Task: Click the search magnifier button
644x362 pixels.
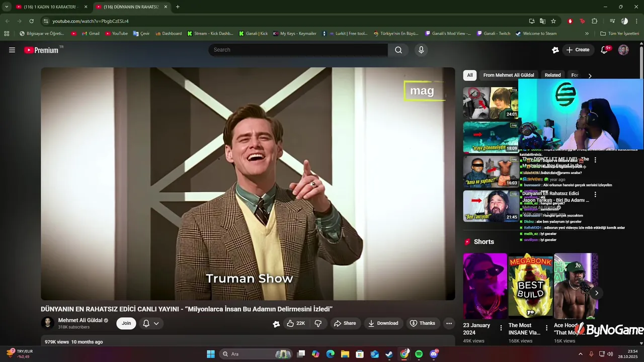Action: (398, 50)
